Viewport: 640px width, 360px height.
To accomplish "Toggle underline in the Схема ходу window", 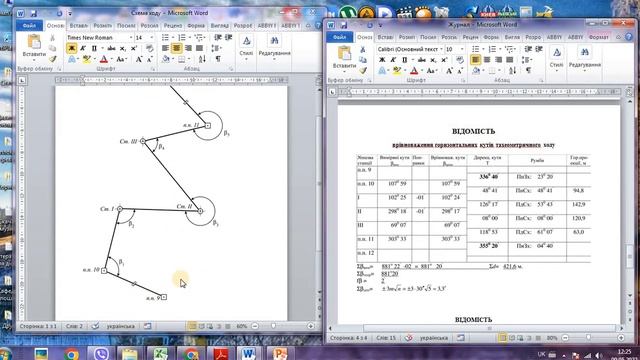I will click(x=94, y=49).
